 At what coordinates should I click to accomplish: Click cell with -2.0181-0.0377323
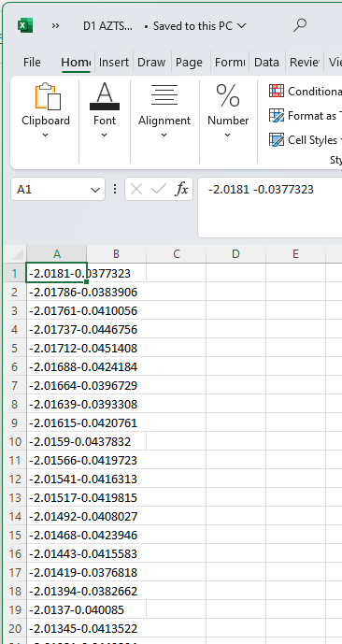[57, 273]
